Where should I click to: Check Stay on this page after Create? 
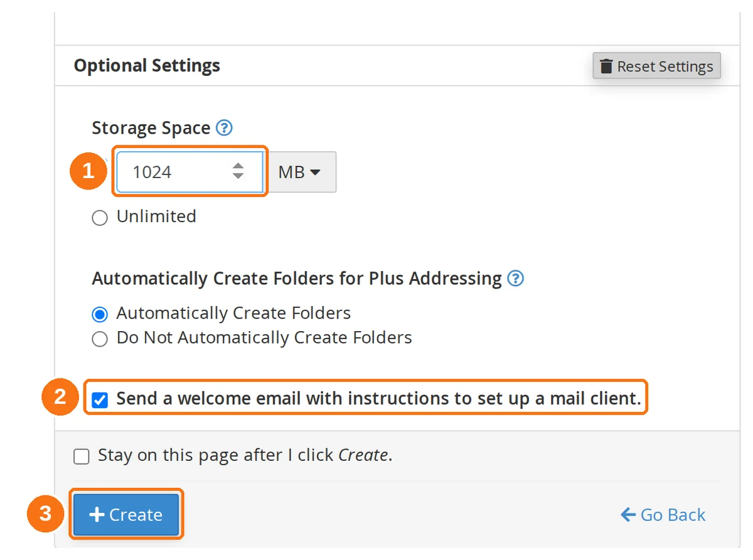[82, 457]
